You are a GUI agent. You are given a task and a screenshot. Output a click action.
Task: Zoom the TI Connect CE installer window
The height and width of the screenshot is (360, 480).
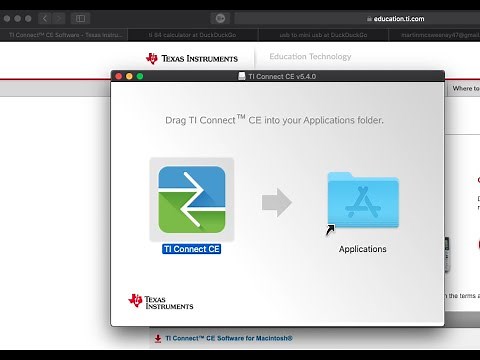click(140, 76)
